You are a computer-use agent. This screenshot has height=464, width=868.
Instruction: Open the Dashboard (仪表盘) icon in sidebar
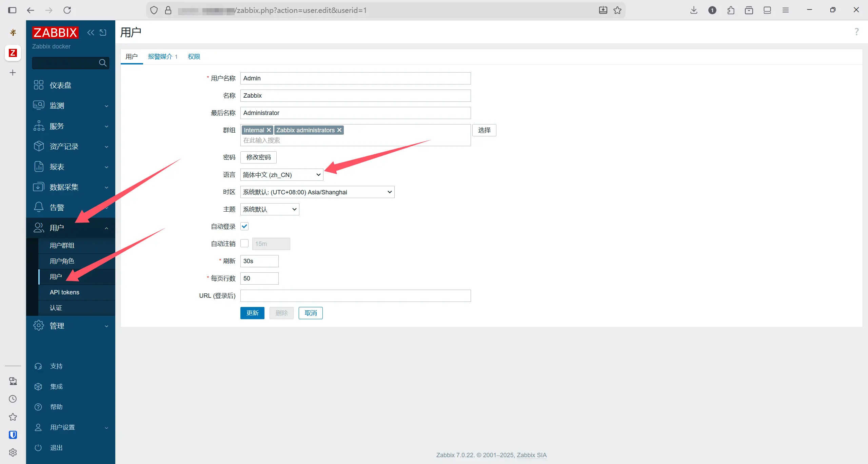[39, 85]
